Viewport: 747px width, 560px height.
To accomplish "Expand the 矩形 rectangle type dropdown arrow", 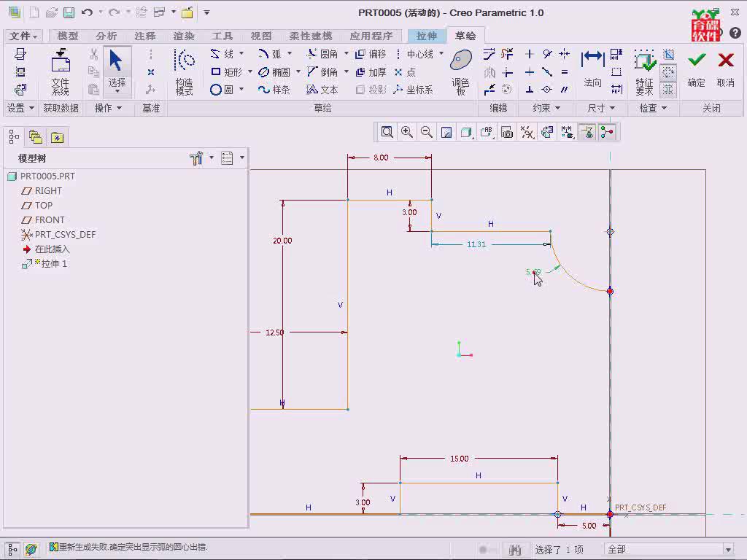I will pos(250,71).
